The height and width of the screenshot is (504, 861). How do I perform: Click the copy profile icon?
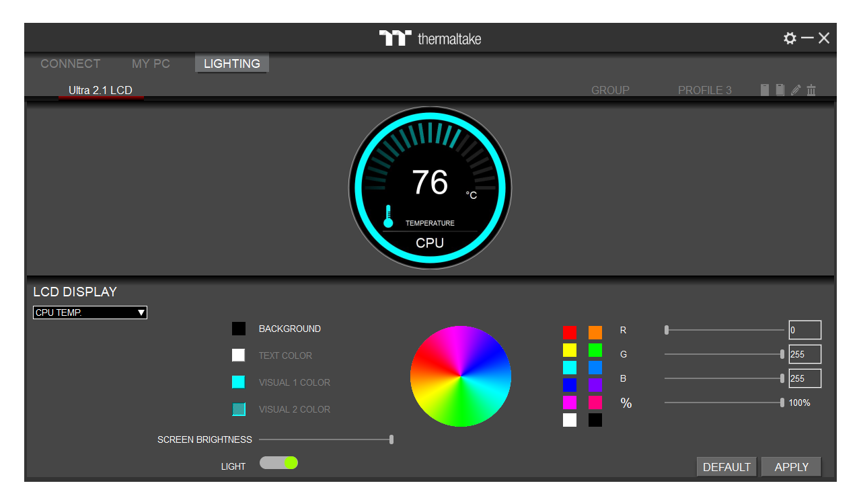click(x=780, y=90)
